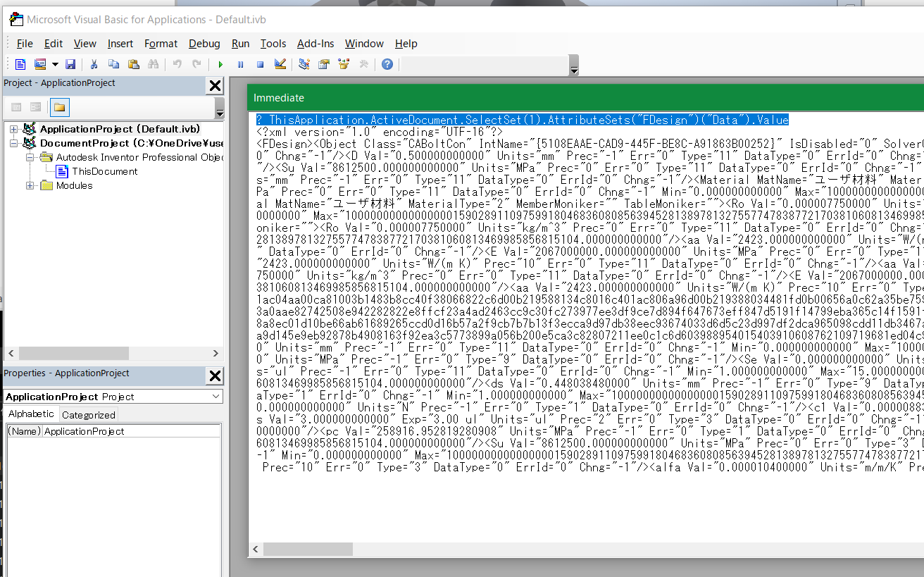Switch to the Alphabetic properties tab

[x=30, y=414]
